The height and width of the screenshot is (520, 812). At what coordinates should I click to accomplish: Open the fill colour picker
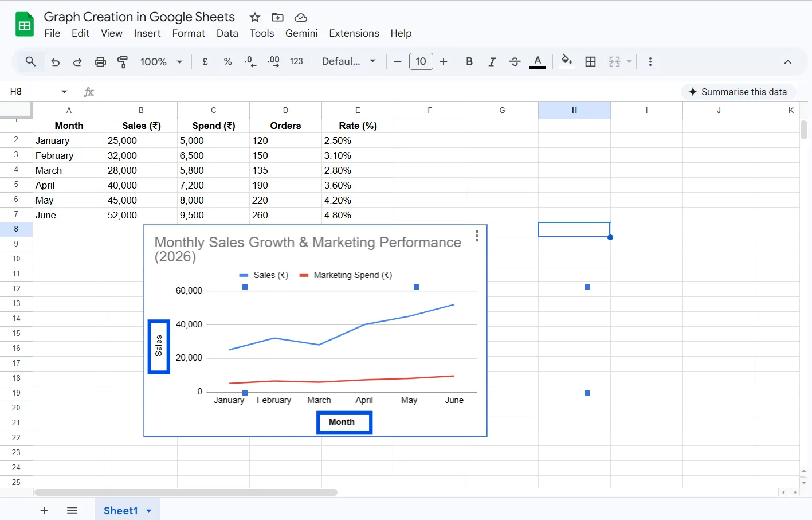[x=566, y=62]
